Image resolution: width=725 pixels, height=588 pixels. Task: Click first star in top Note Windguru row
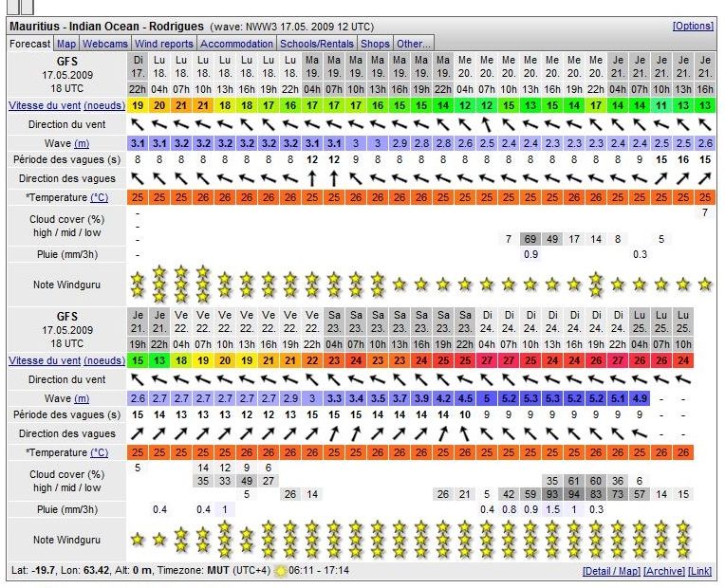coord(138,282)
